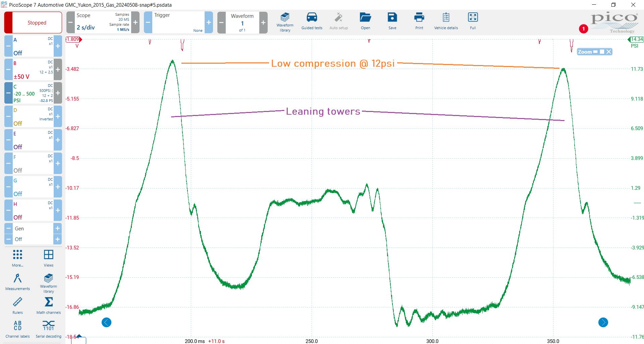
Task: Print the current waveform
Action: (419, 21)
